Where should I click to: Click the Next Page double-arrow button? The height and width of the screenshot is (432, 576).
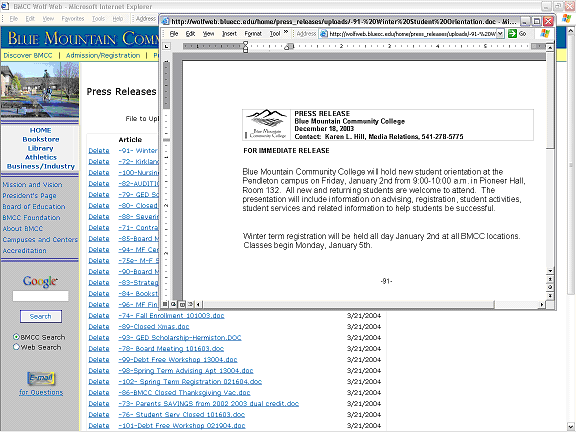[x=550, y=295]
